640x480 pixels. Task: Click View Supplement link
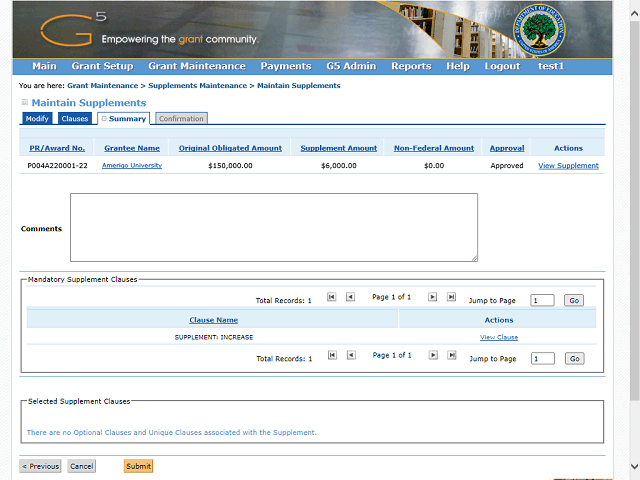[x=568, y=165]
